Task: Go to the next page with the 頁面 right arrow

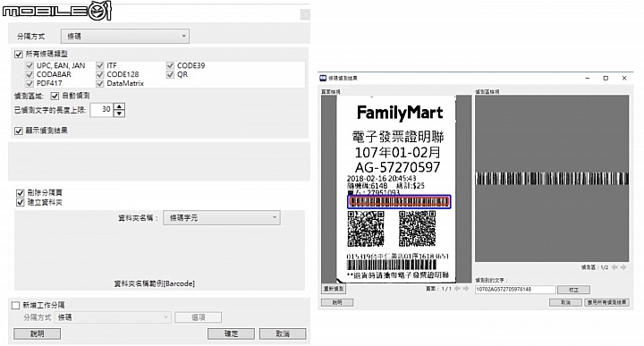Action: (x=466, y=289)
